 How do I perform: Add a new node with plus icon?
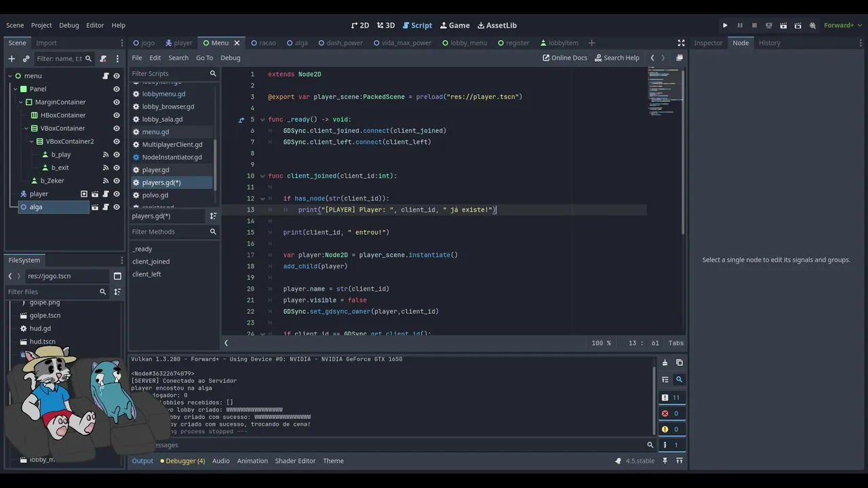(12, 59)
